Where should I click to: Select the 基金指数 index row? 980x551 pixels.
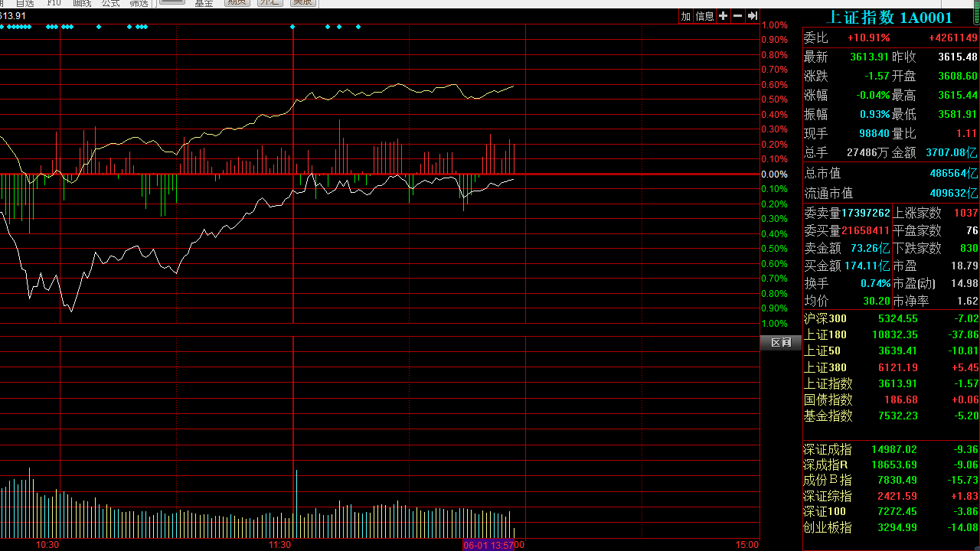tap(891, 416)
